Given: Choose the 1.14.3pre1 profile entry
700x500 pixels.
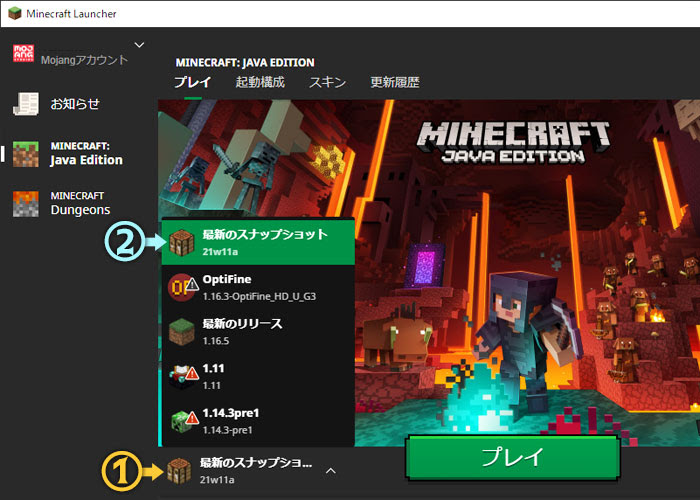Looking at the screenshot, I should pos(258,421).
